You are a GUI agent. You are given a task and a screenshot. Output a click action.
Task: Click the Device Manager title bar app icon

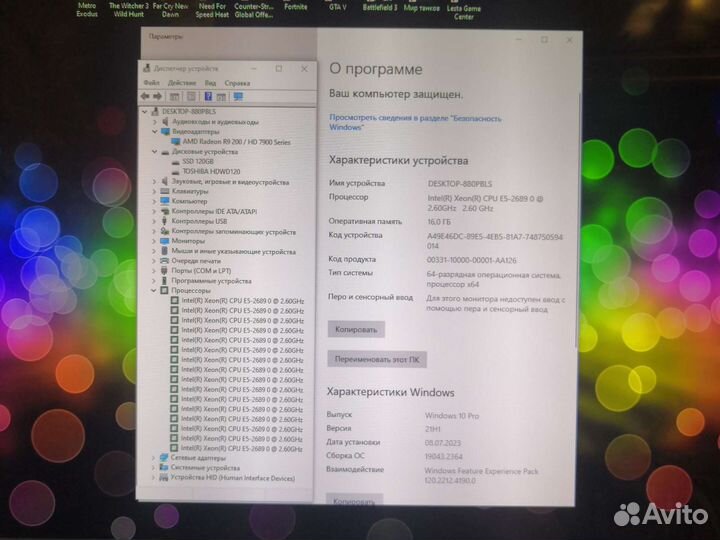[x=147, y=68]
